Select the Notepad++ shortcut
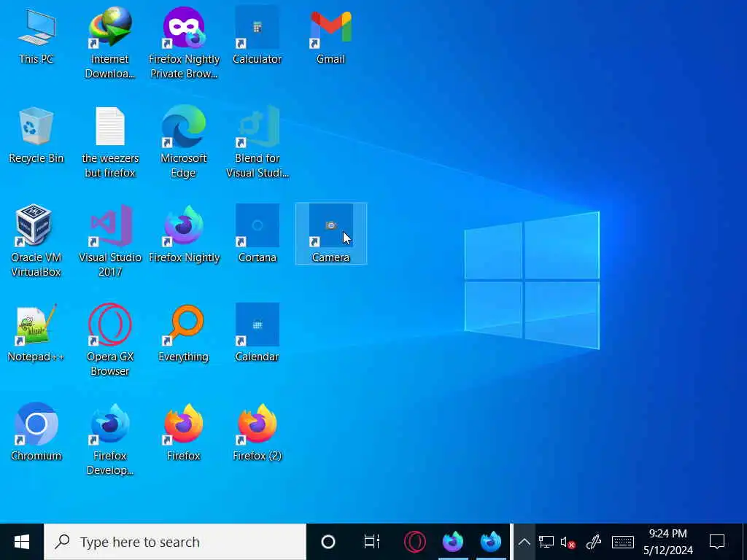 point(36,333)
